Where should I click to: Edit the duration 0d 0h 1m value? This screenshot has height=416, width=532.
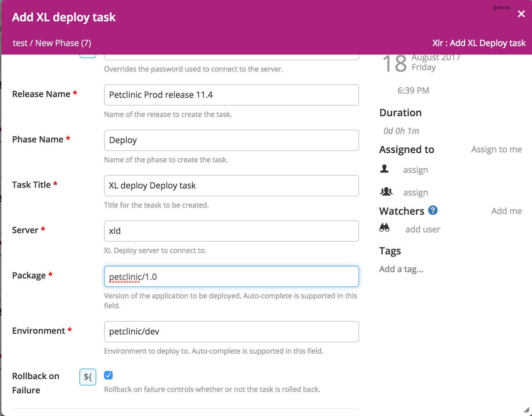tap(401, 131)
